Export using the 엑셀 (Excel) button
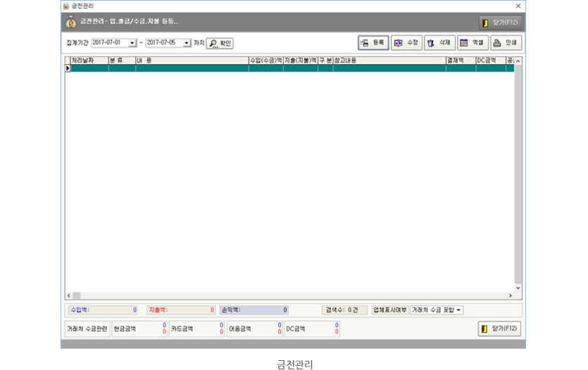This screenshot has width=588, height=370. tap(473, 43)
